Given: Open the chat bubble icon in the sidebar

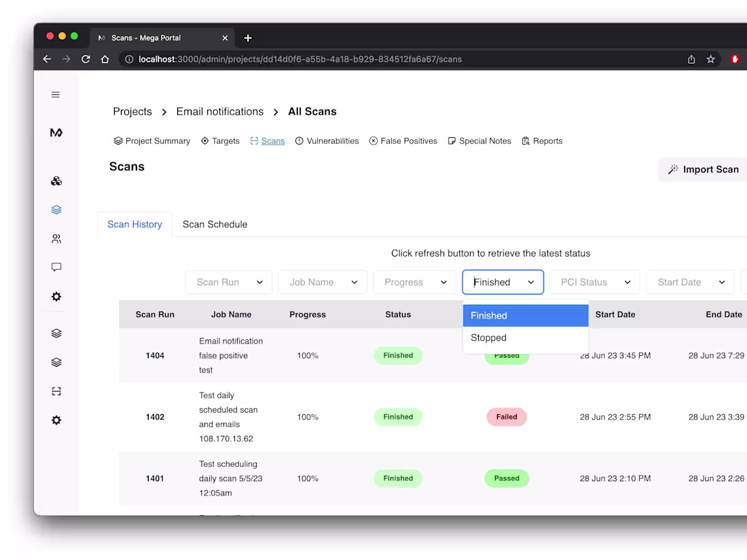Looking at the screenshot, I should point(56,267).
